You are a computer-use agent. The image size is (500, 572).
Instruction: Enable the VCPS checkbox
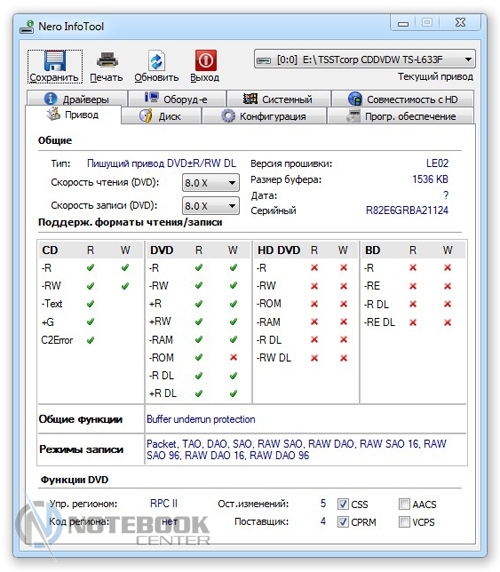pos(404,522)
